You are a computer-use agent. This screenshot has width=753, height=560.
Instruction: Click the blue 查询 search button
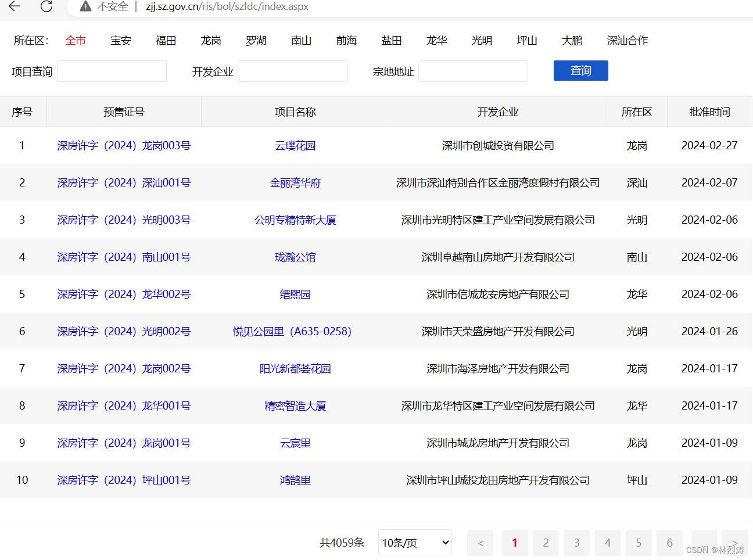[x=581, y=70]
